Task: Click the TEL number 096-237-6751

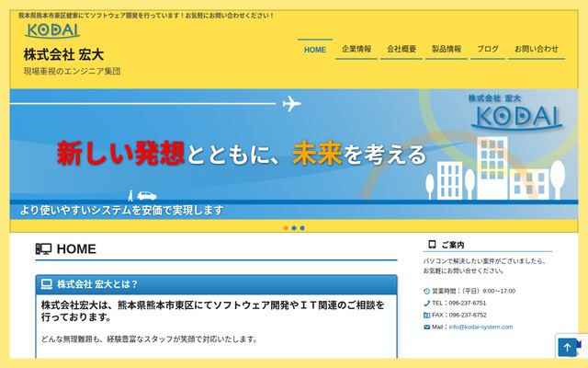Action: coord(468,303)
